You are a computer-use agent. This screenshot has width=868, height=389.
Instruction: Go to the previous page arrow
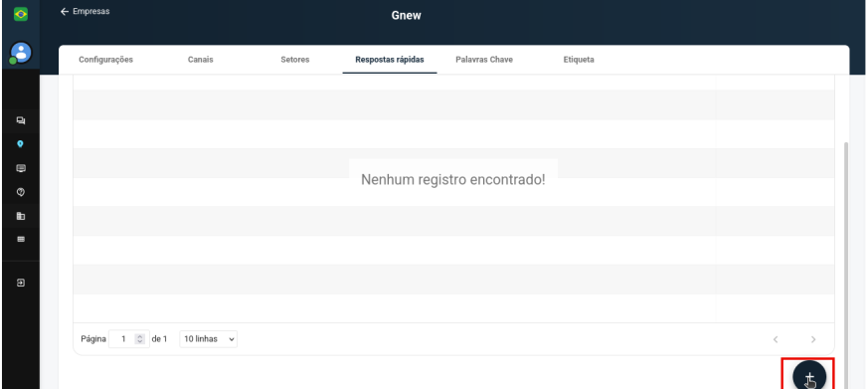(776, 339)
